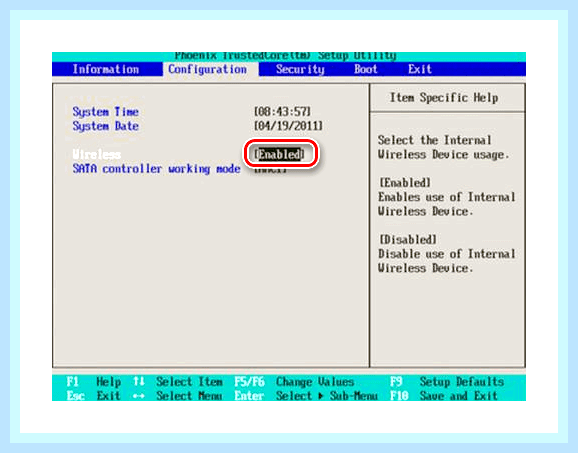Image resolution: width=578 pixels, height=453 pixels.
Task: Open the Boot tab
Action: (366, 69)
